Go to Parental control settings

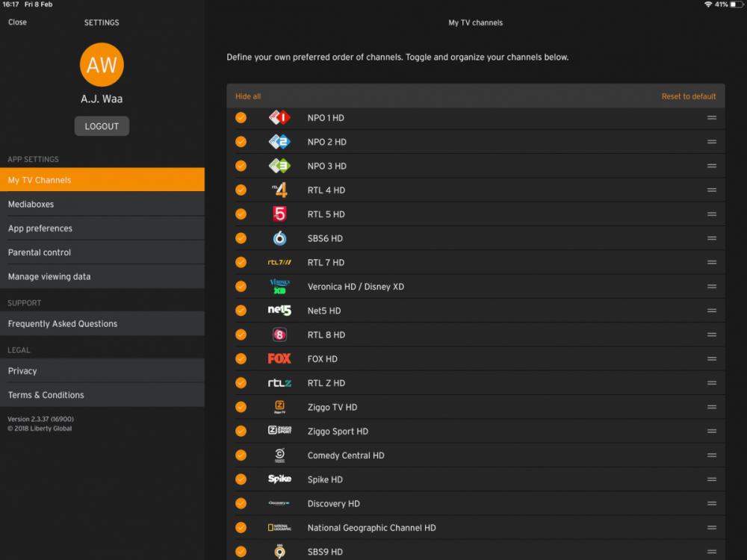pos(102,252)
